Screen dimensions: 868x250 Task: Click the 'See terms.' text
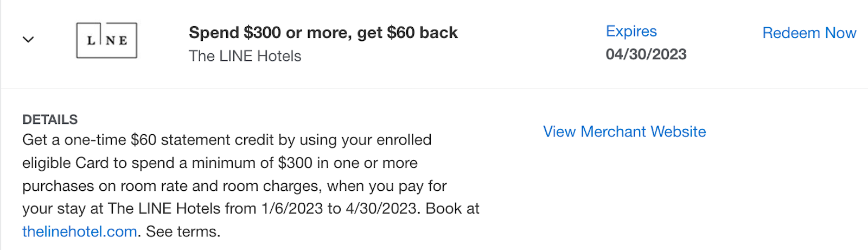coord(183,232)
